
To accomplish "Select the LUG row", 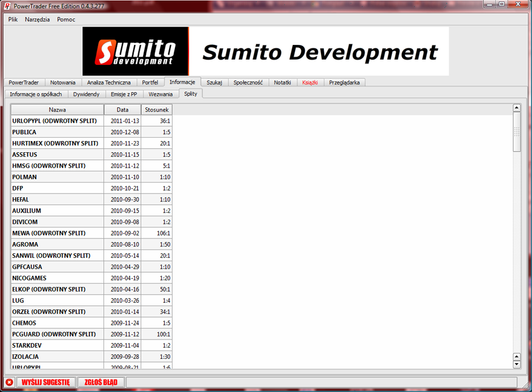I will pyautogui.click(x=92, y=300).
